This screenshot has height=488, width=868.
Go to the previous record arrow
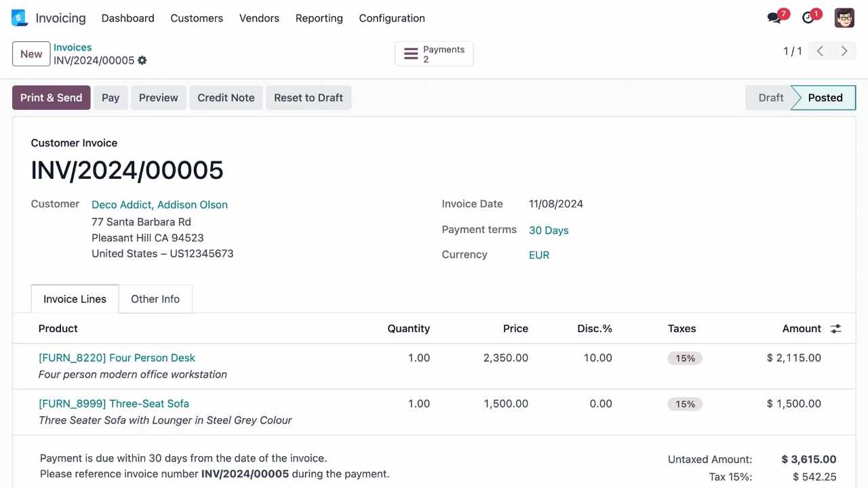820,52
